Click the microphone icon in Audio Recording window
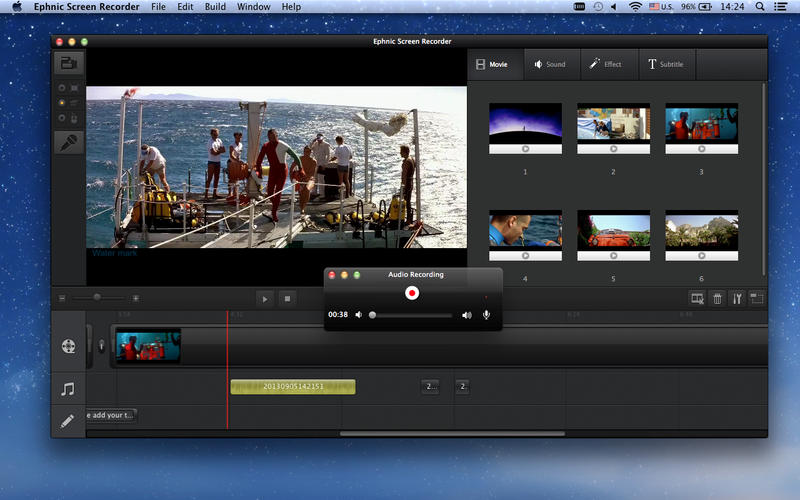The width and height of the screenshot is (800, 500). click(486, 315)
